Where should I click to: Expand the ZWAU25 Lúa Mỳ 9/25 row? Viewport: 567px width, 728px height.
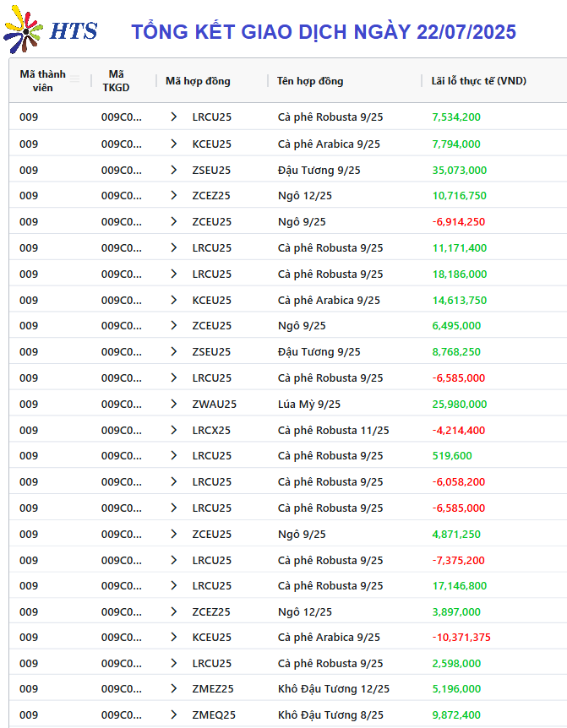tap(174, 404)
